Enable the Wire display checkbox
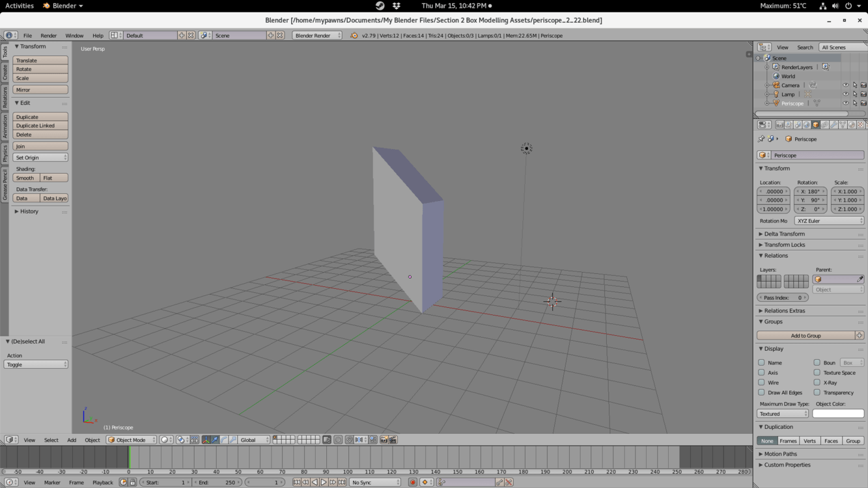This screenshot has width=868, height=488. click(761, 383)
